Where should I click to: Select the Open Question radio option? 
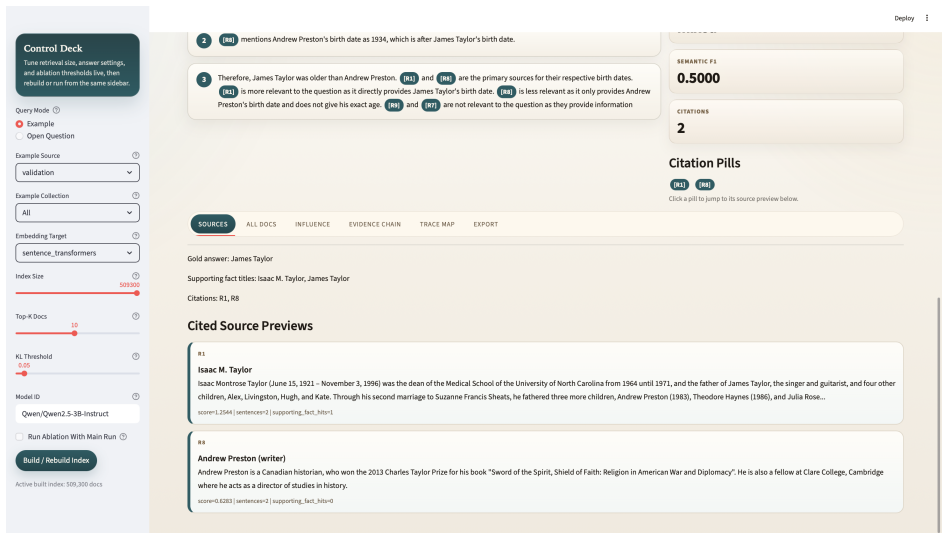(19, 136)
